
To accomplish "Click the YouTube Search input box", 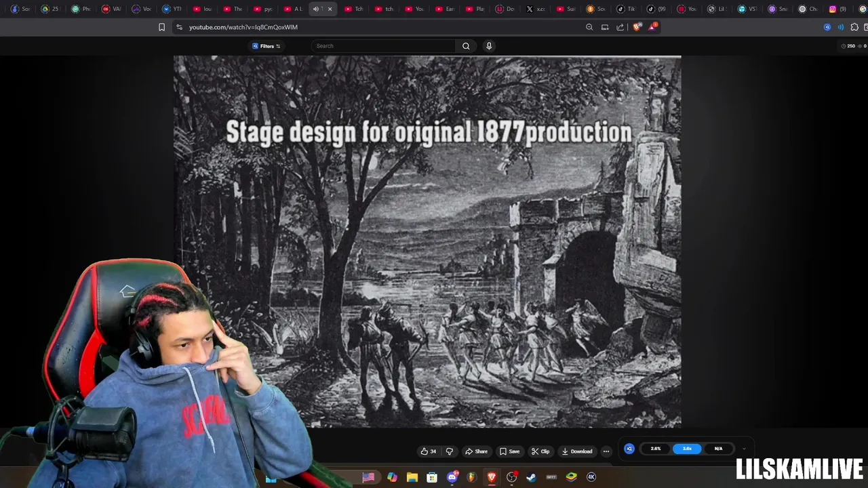I will point(384,46).
